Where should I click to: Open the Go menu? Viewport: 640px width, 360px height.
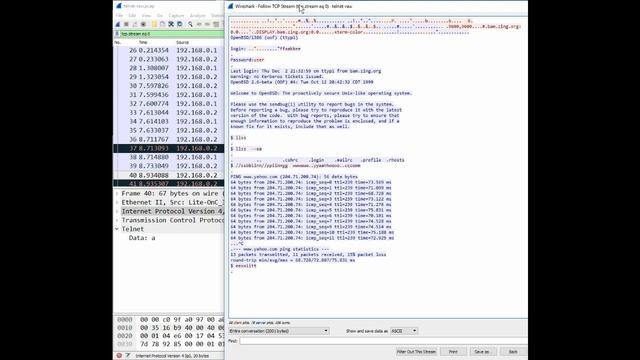click(x=160, y=16)
